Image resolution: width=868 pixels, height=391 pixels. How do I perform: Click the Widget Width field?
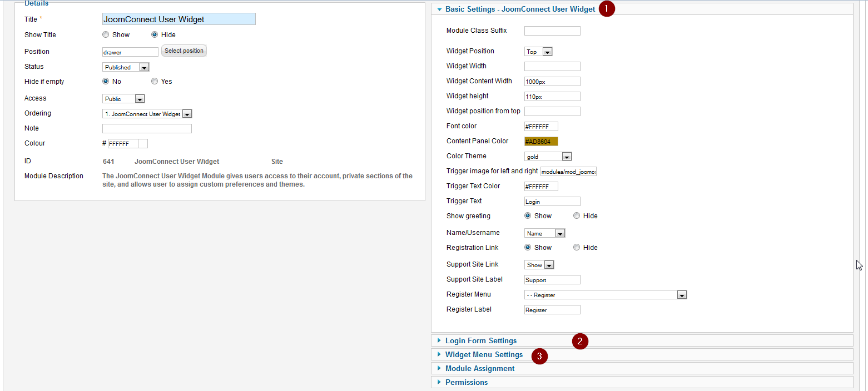pos(552,66)
